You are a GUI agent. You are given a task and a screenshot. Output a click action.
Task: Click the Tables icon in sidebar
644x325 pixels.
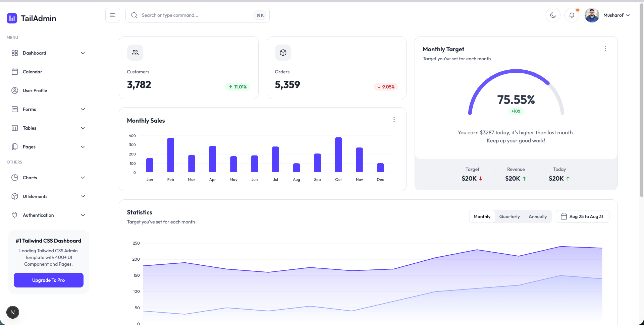[15, 128]
